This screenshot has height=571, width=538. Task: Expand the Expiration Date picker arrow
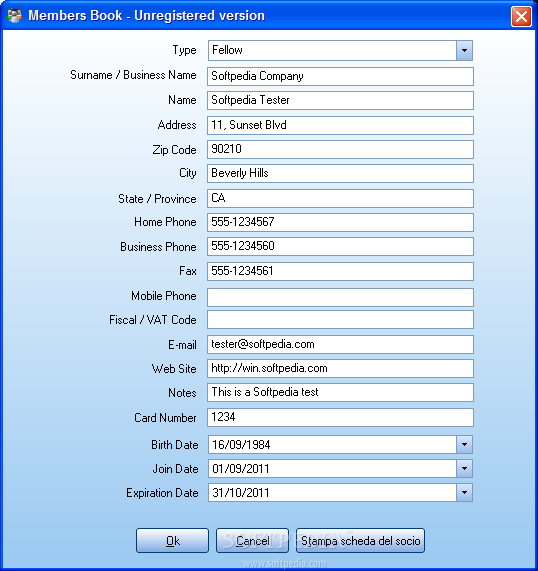(464, 493)
